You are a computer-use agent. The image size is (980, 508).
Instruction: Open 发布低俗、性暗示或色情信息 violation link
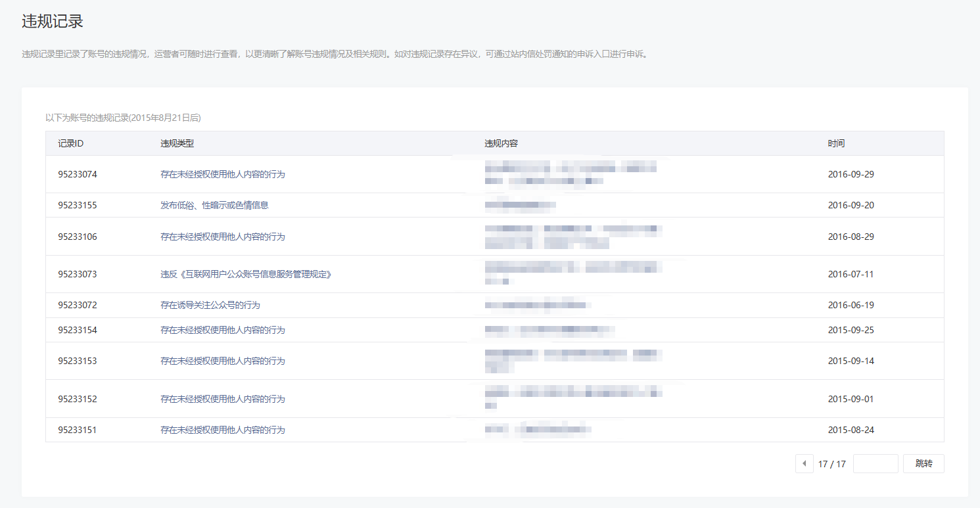(214, 205)
